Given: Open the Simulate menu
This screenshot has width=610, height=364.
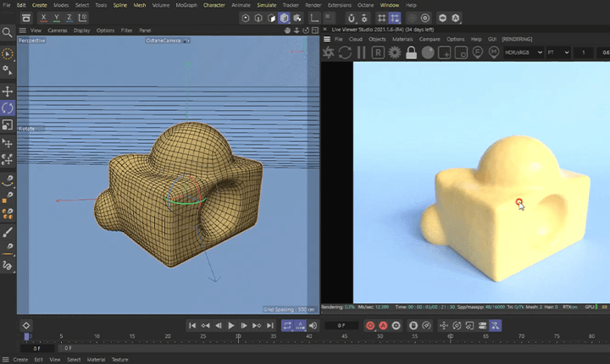Looking at the screenshot, I should pos(267,5).
